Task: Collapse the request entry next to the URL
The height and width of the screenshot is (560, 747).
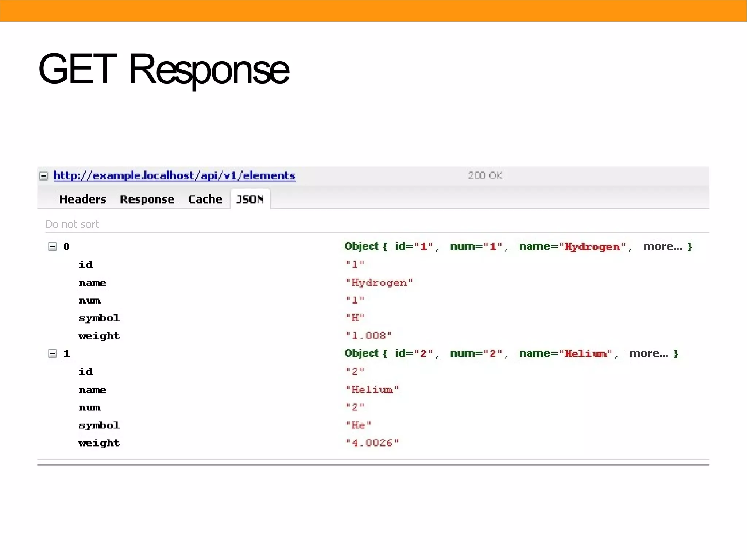Action: coord(44,176)
